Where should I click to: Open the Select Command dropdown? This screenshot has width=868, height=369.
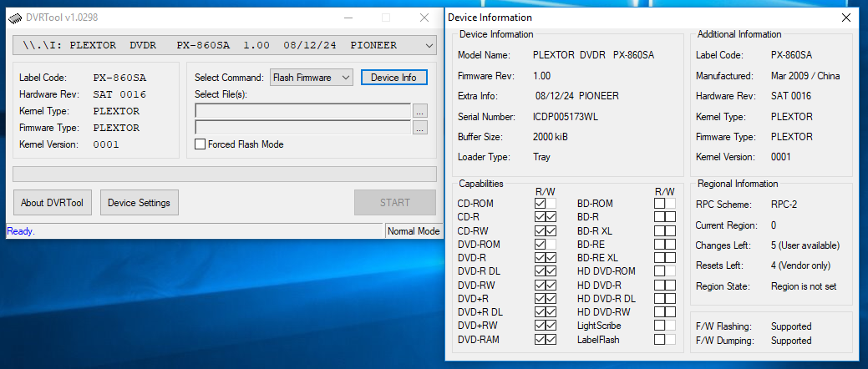pos(311,78)
